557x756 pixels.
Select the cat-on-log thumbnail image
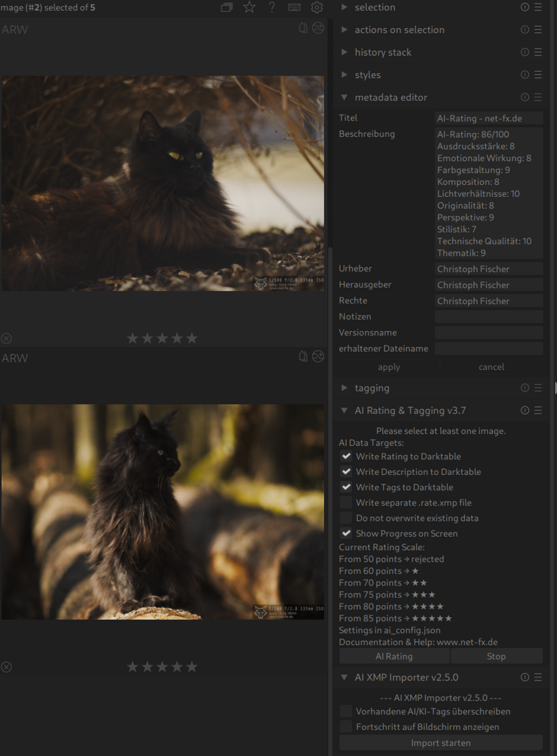tap(162, 512)
